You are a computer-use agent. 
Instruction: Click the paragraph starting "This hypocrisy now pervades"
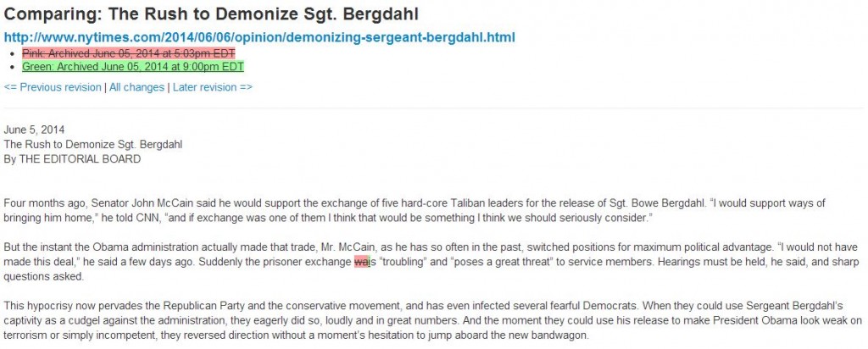click(433, 320)
